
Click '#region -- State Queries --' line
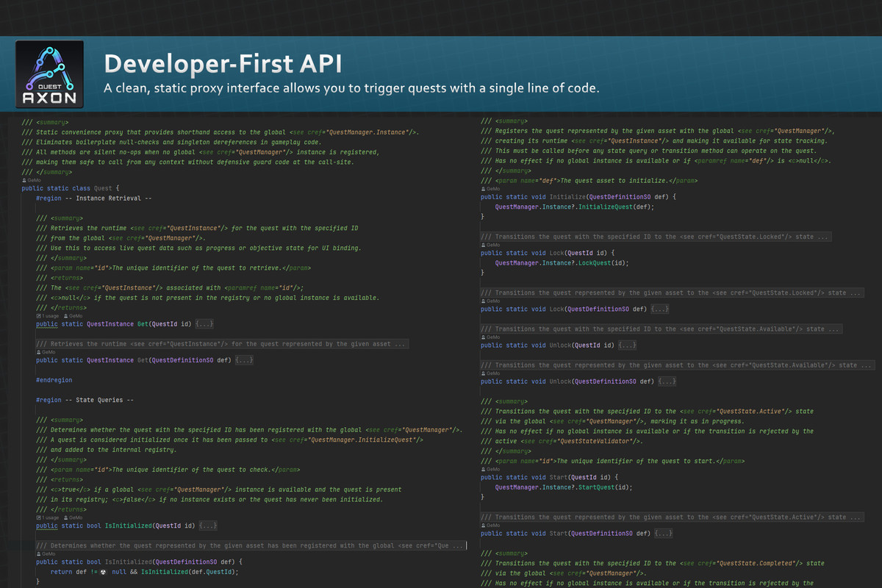(85, 400)
